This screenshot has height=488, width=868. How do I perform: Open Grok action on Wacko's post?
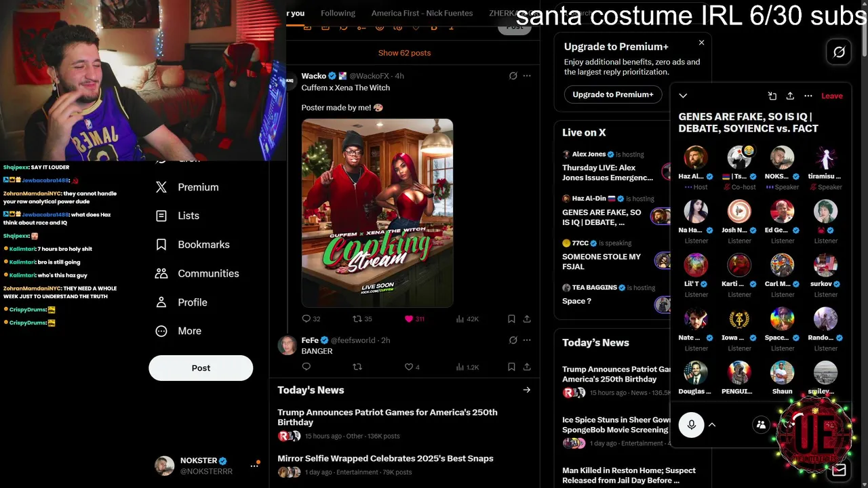coord(513,76)
